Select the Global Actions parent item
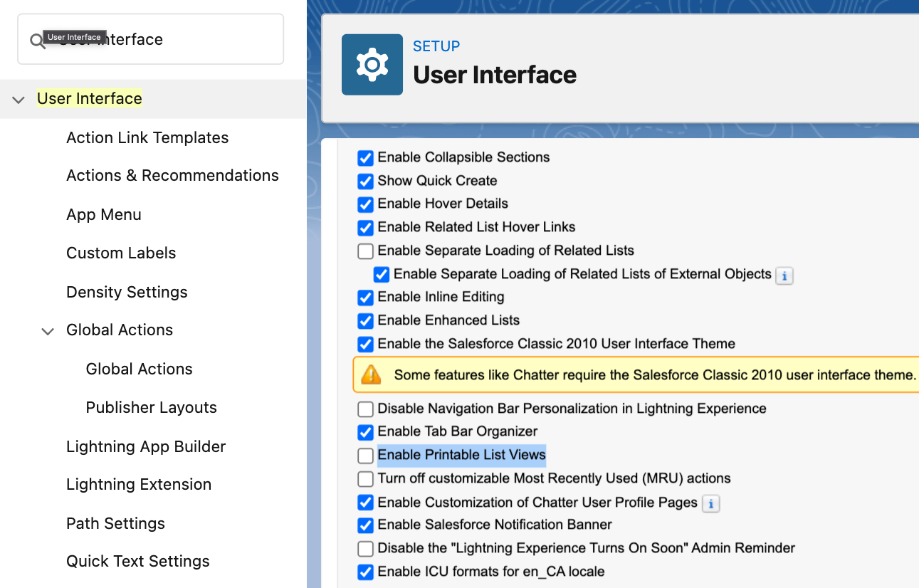 (x=120, y=330)
